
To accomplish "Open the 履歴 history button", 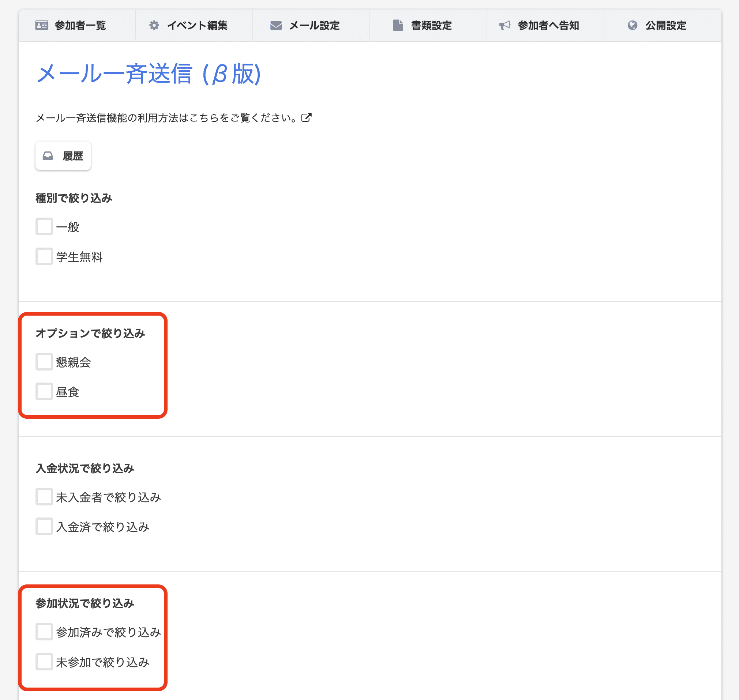I will tap(63, 155).
